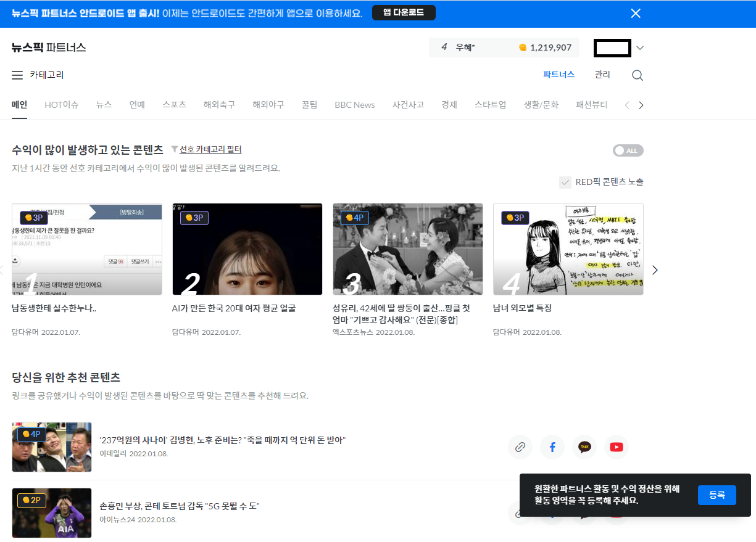Click the 등록 button in the popup
756x542 pixels.
(717, 495)
